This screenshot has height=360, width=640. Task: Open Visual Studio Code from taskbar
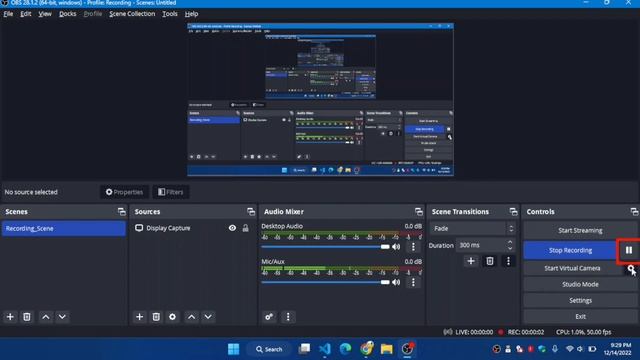pos(325,349)
